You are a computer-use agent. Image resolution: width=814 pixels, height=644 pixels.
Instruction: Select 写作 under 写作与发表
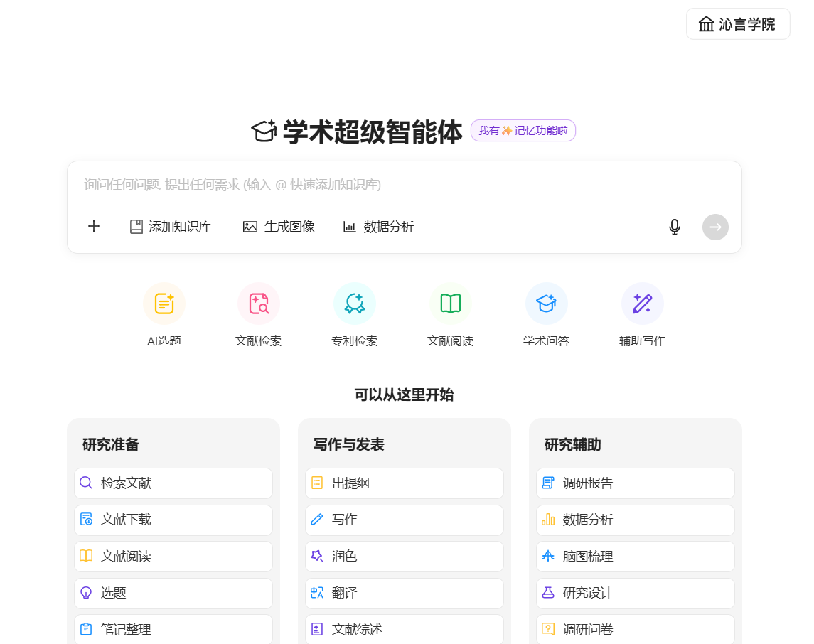click(405, 520)
